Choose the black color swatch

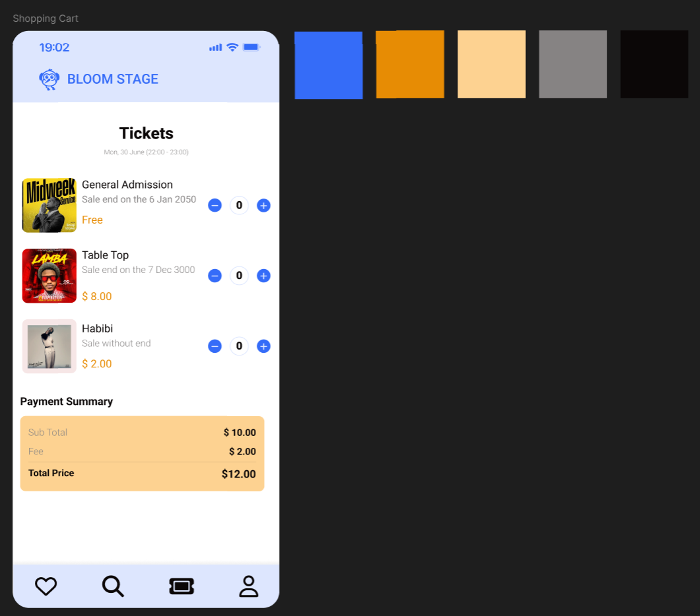(x=654, y=64)
